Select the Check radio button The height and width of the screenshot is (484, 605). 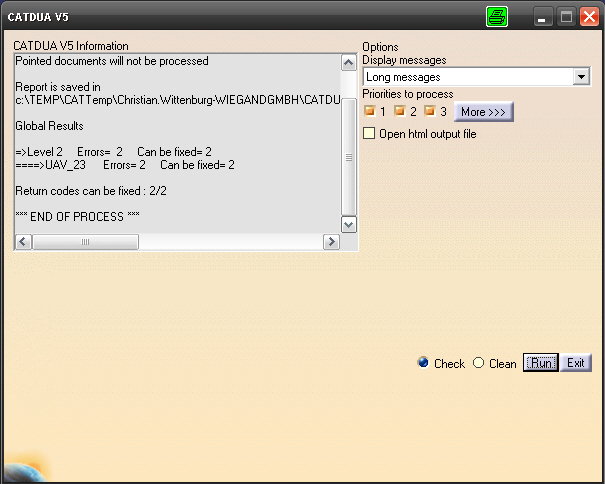click(x=423, y=363)
